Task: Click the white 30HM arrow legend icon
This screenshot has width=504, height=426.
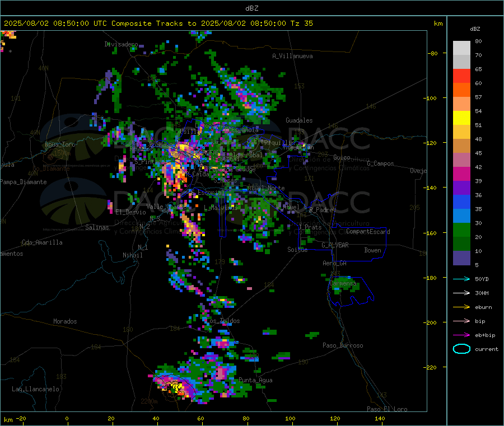Action: pyautogui.click(x=461, y=293)
